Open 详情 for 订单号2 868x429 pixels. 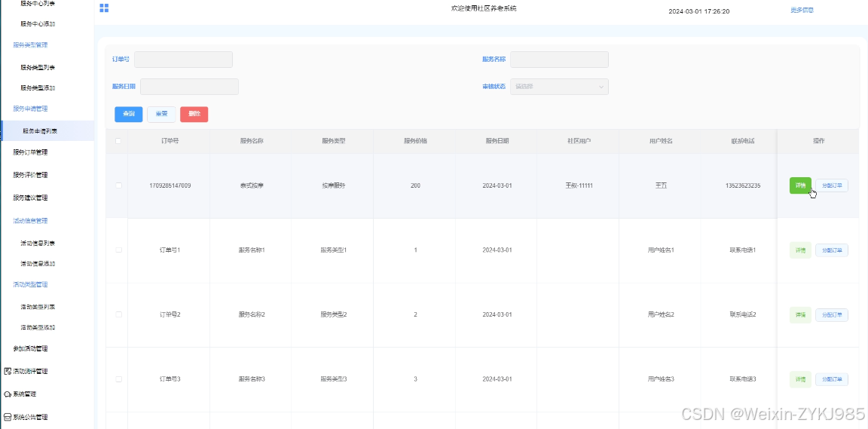click(800, 315)
